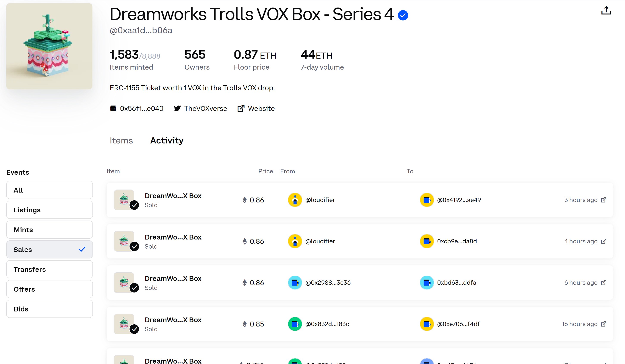Viewport: 625px width, 364px height.
Task: Open the 0x56f1...e040 contract address link
Action: tap(137, 109)
